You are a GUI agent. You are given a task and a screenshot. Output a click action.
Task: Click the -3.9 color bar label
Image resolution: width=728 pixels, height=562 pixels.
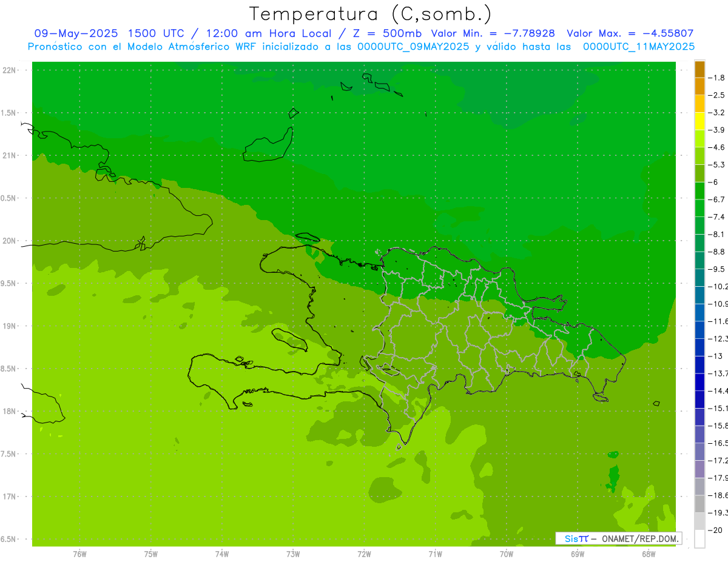[717, 130]
